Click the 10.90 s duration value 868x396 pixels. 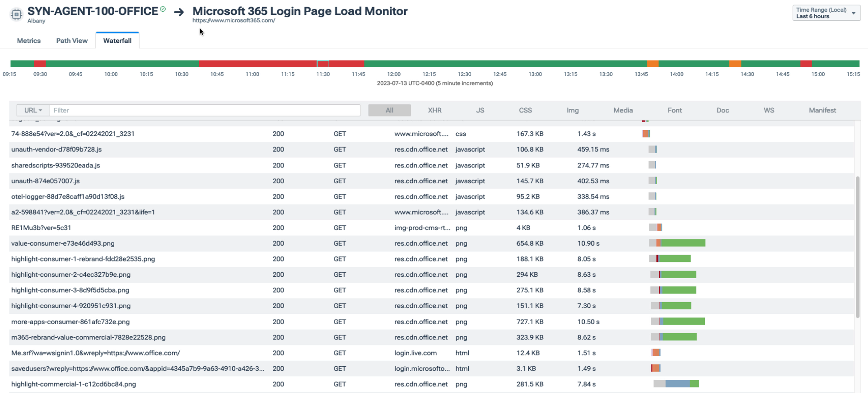pyautogui.click(x=588, y=243)
